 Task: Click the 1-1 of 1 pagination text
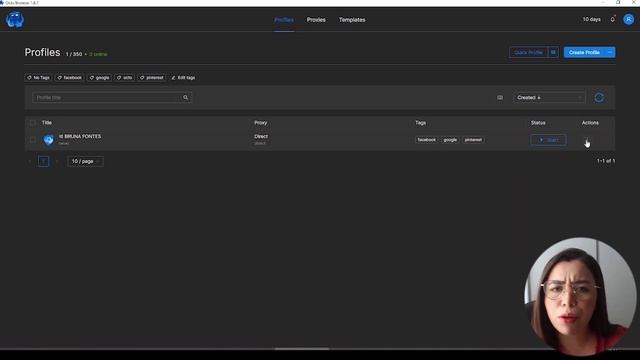(606, 161)
